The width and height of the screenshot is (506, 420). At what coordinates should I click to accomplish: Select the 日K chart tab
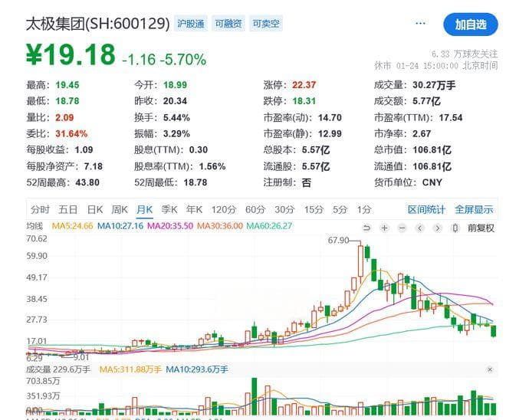[95, 210]
